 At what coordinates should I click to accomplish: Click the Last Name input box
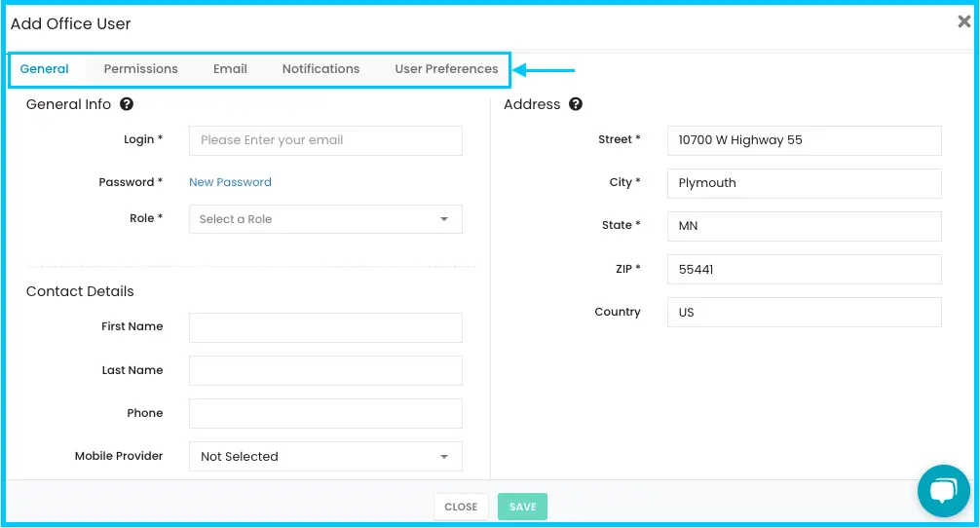(325, 370)
